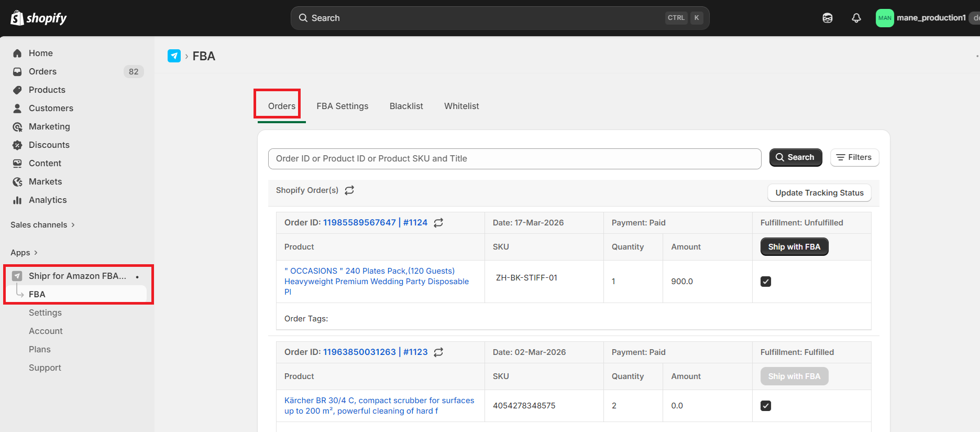This screenshot has height=432, width=980.
Task: Expand the Sales channels section
Action: (42, 225)
